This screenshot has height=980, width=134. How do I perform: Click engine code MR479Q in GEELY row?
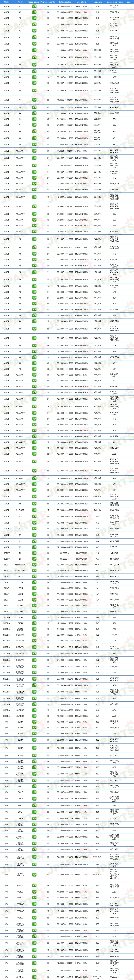[x=114, y=553]
